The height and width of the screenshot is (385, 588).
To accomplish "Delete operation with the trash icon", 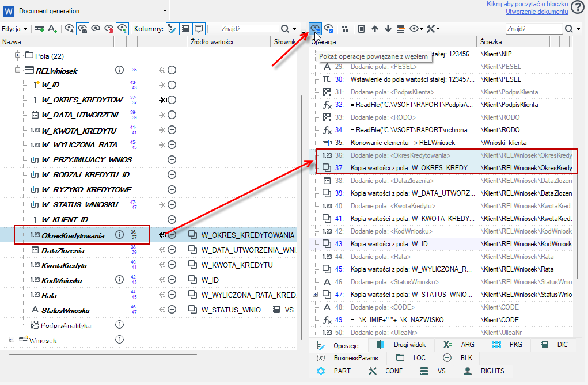I will (x=361, y=29).
